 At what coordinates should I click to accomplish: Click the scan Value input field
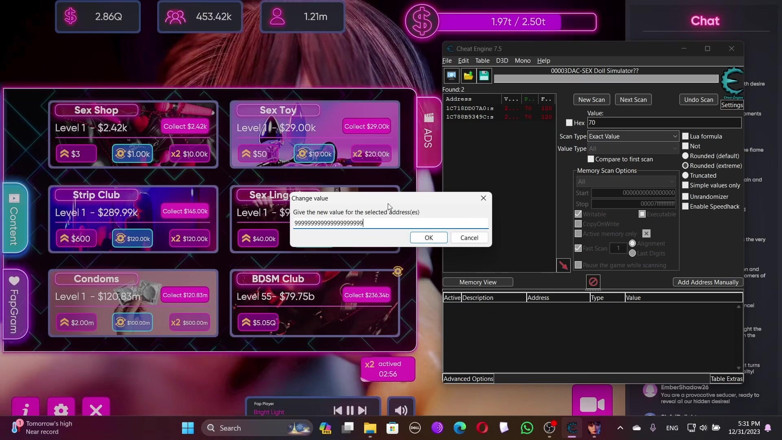664,123
